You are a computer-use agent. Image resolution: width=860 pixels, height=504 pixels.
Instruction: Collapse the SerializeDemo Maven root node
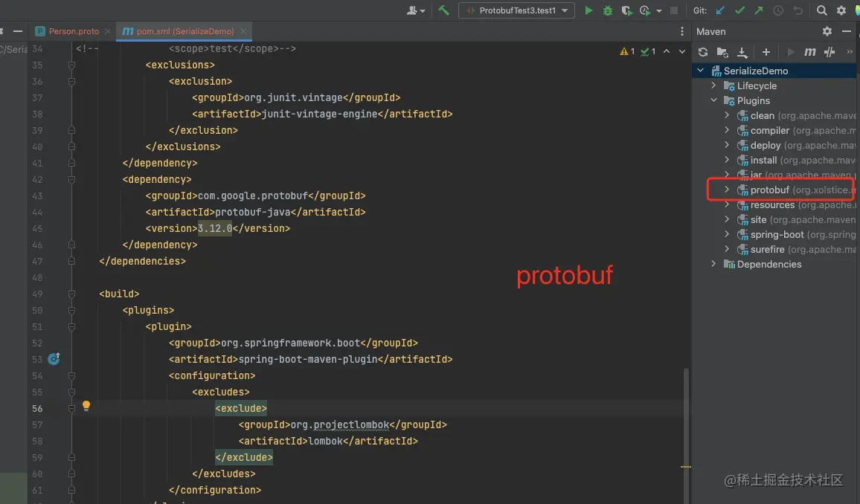coord(700,71)
